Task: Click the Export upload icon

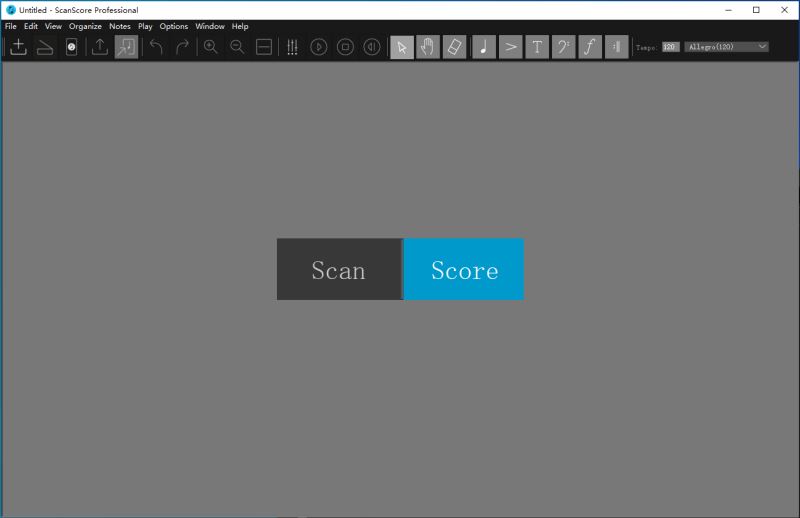Action: [100, 47]
